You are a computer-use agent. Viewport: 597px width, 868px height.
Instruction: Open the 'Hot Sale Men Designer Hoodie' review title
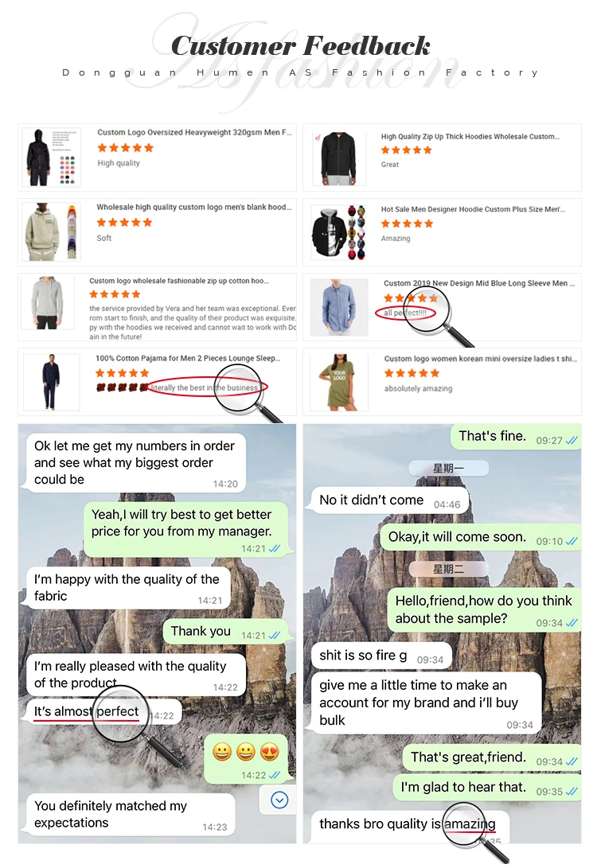(x=473, y=209)
